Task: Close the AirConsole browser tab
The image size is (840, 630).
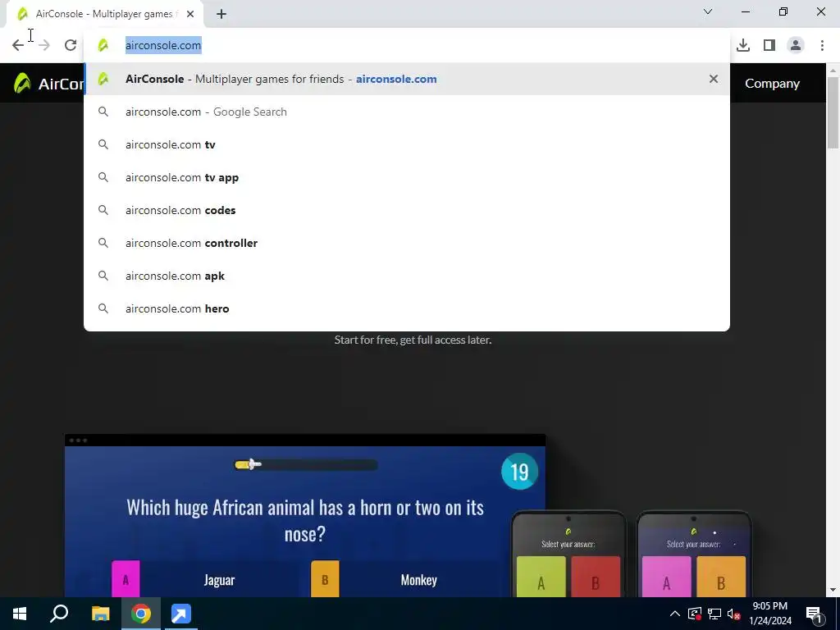Action: pyautogui.click(x=190, y=14)
